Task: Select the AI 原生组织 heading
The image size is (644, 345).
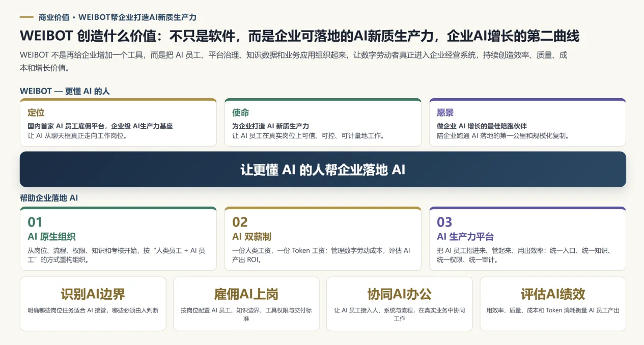Action: pos(51,237)
